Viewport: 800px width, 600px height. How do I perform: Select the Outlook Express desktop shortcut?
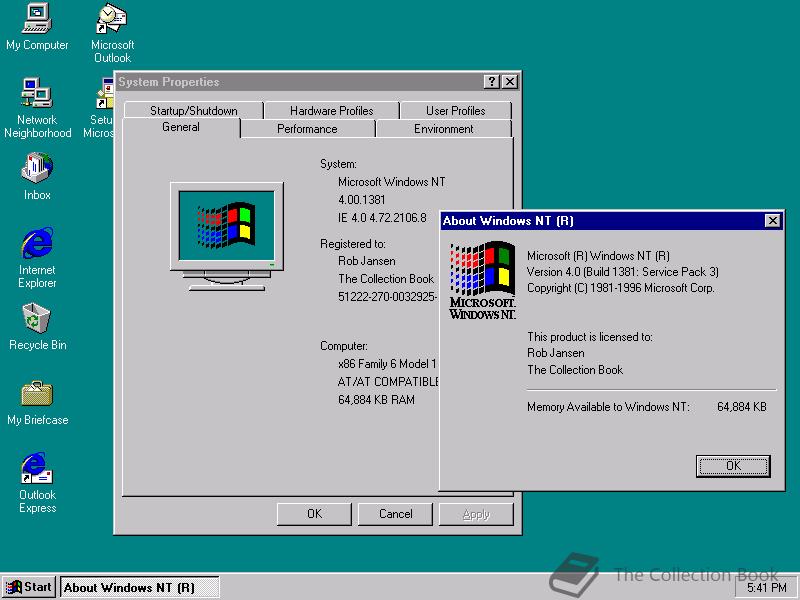[37, 483]
